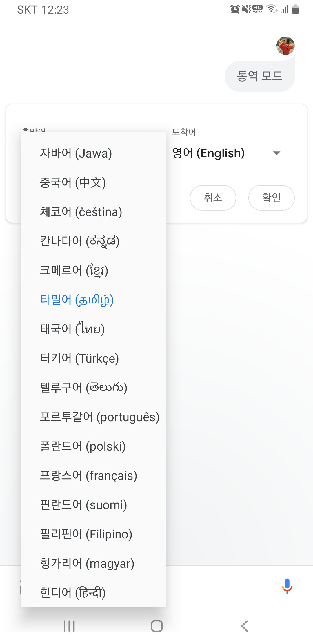
Task: Tap the battery icon in status bar
Action: point(295,9)
